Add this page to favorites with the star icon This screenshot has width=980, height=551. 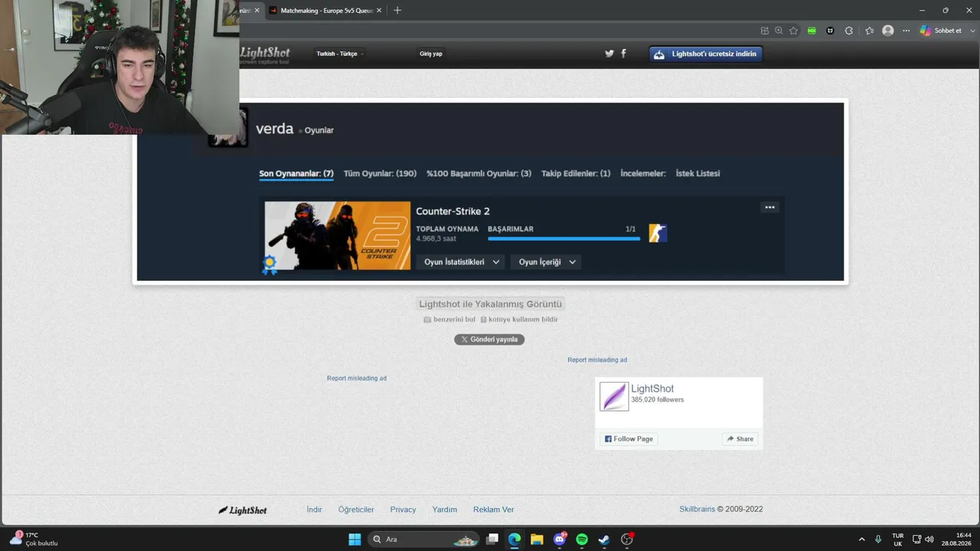(x=793, y=31)
